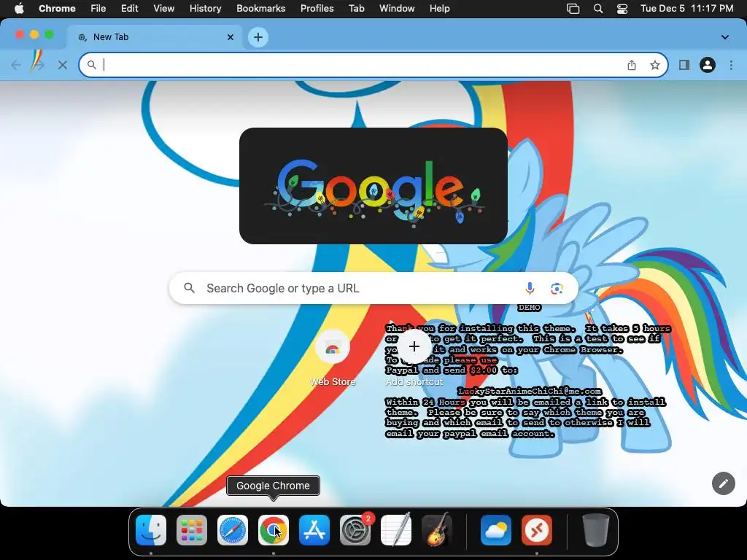Close the New Tab tab
The width and height of the screenshot is (747, 560).
231,37
